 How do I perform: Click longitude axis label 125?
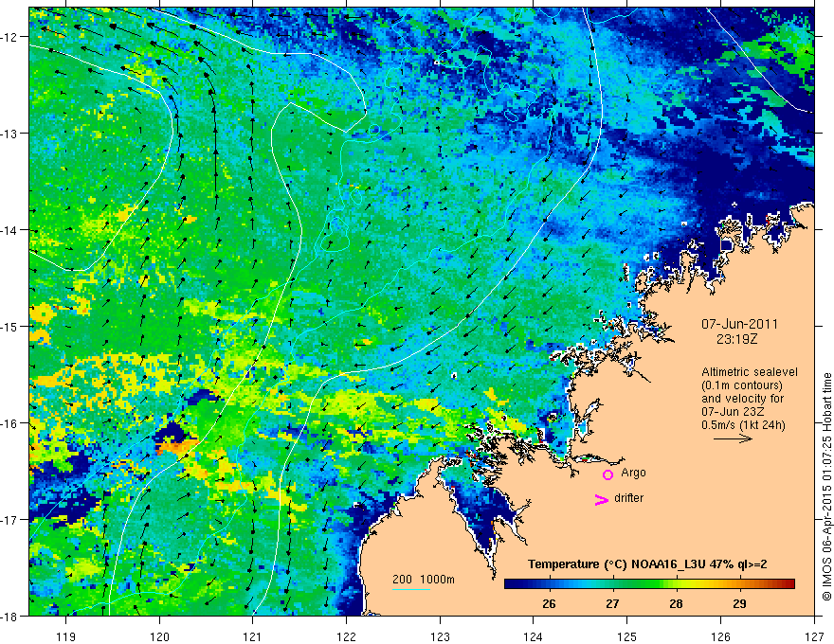[x=627, y=636]
